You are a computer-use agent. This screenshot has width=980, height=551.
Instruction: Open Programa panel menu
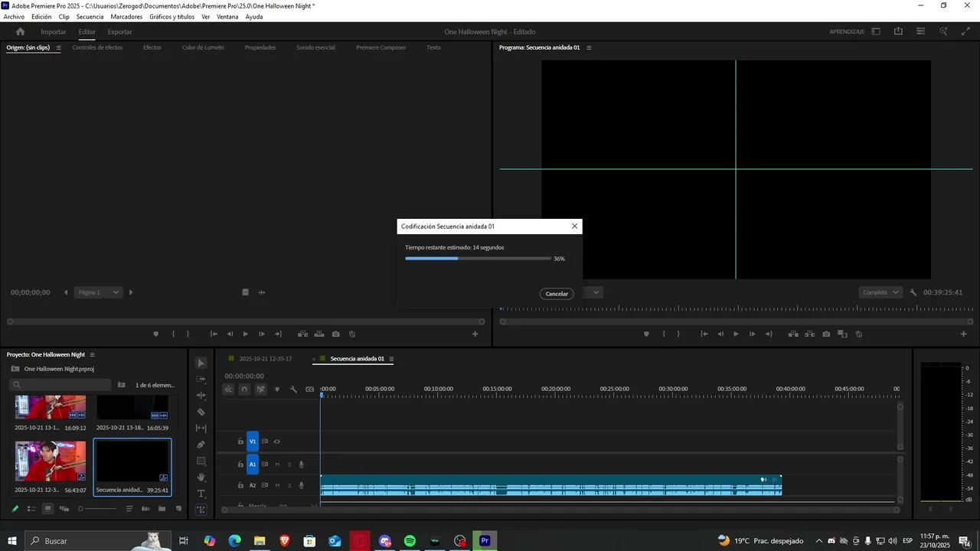589,47
